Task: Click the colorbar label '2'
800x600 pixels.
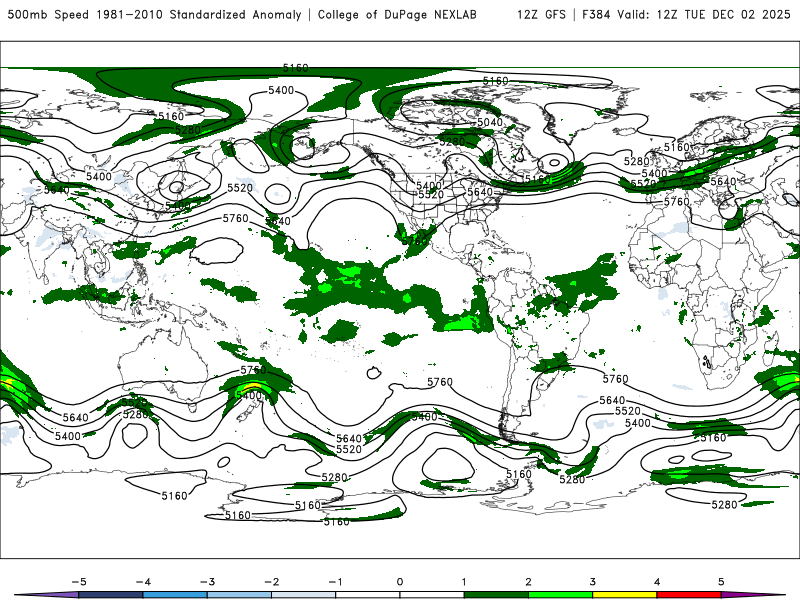Action: tap(528, 582)
